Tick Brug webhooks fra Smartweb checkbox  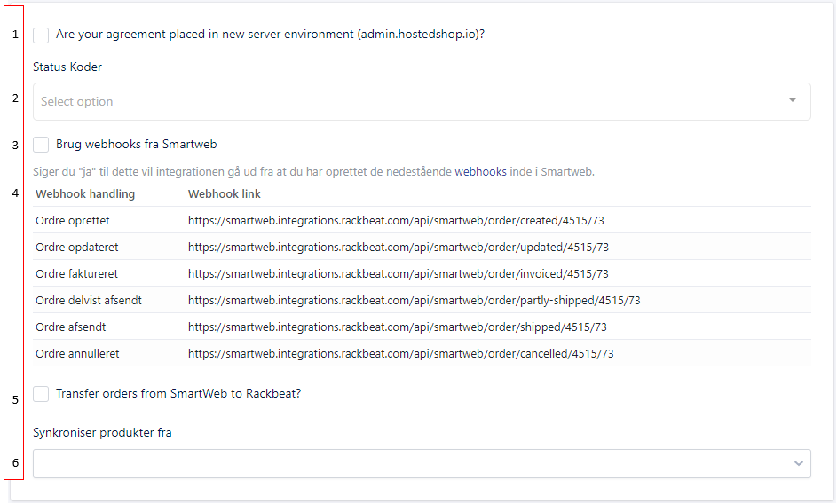tap(41, 145)
